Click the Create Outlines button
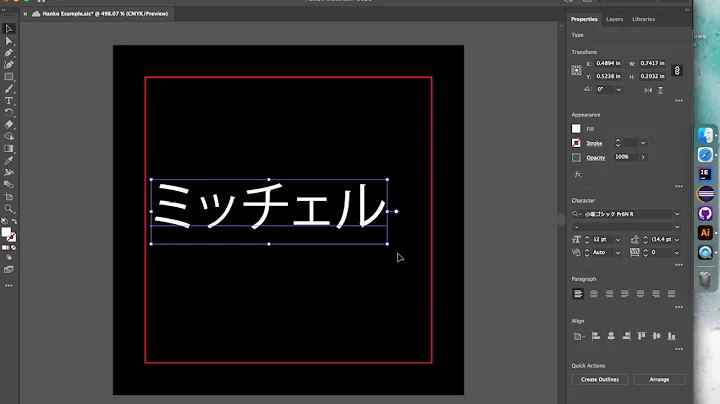720x404 pixels. pyautogui.click(x=600, y=380)
